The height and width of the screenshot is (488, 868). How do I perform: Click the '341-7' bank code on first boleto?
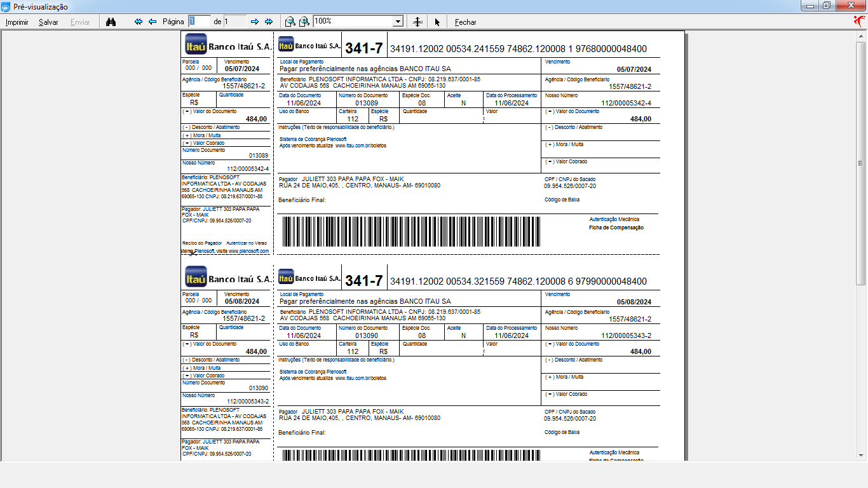[x=364, y=48]
